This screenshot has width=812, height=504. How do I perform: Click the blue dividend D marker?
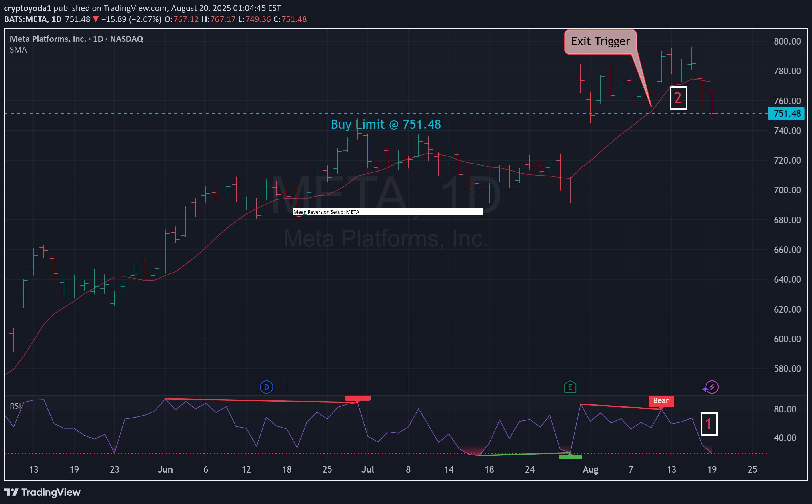pos(266,387)
